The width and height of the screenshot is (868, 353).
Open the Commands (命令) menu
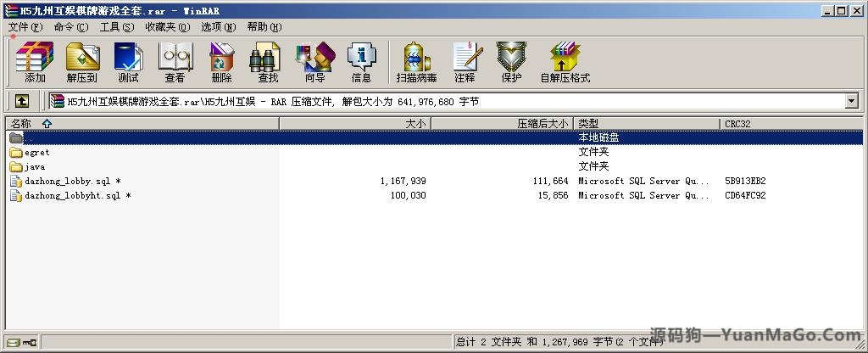[71, 26]
